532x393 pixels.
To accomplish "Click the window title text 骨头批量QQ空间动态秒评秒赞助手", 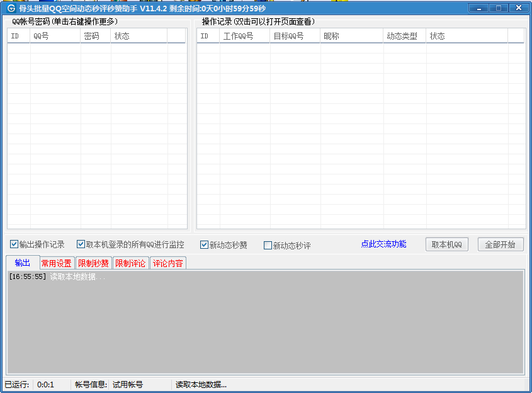I will click(x=78, y=8).
